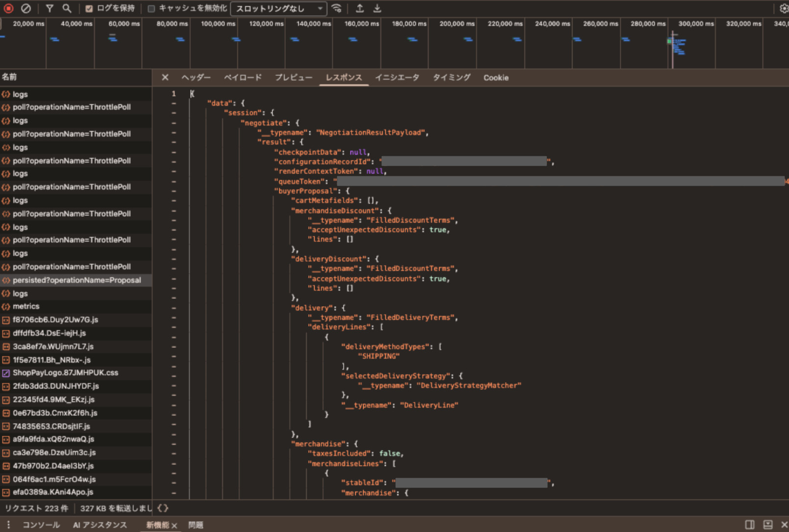789x532 pixels.
Task: Open drawer three-dot menu
Action: coord(8,525)
